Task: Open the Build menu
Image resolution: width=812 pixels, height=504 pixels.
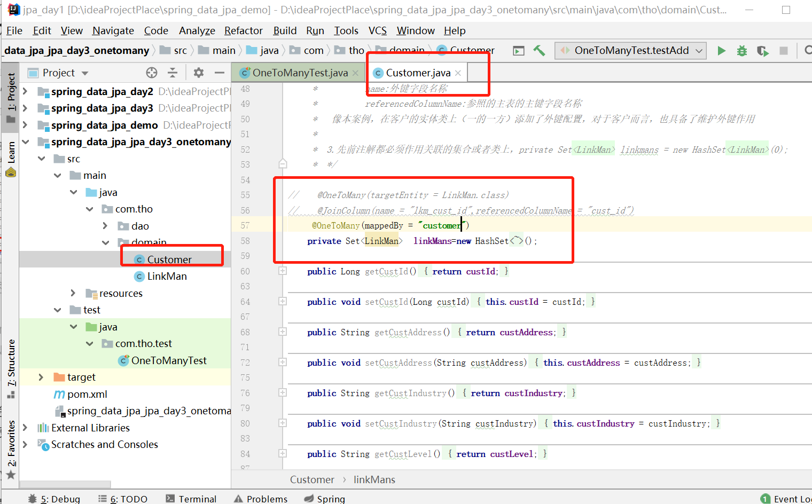Action: (285, 30)
